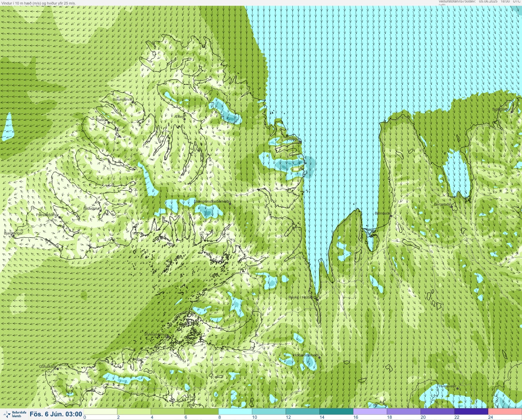Select the 18–20 m/s purple swatch

click(x=404, y=411)
